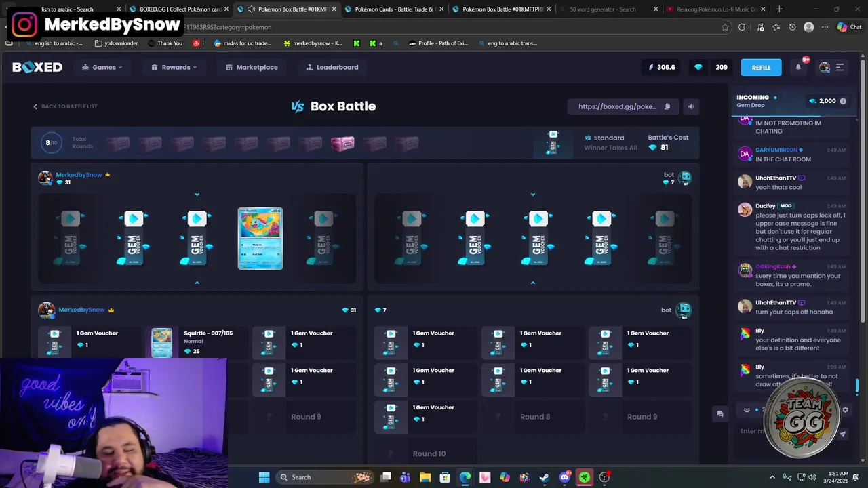The width and height of the screenshot is (868, 488).
Task: Switch to Relaxing Pokémon Lo-fi Music tab
Action: 715,9
